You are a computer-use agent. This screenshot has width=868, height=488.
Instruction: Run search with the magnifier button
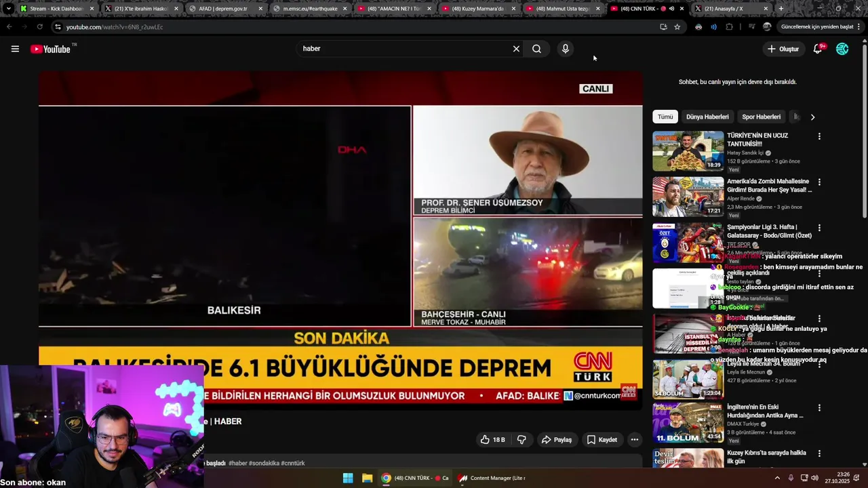pos(536,49)
